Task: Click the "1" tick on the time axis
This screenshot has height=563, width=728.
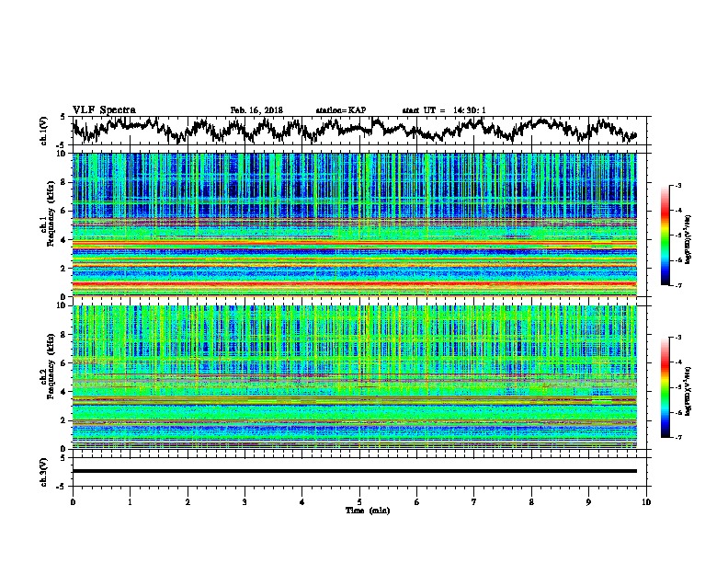Action: pyautogui.click(x=130, y=502)
